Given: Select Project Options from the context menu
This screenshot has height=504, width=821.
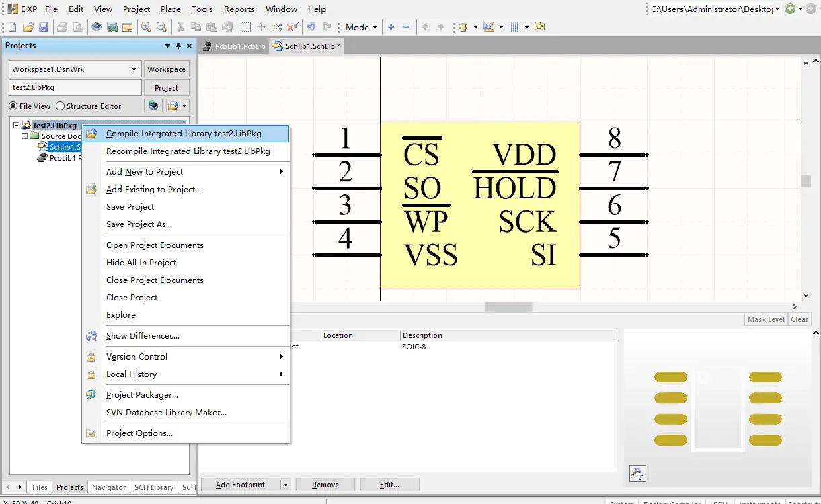Looking at the screenshot, I should pyautogui.click(x=139, y=433).
